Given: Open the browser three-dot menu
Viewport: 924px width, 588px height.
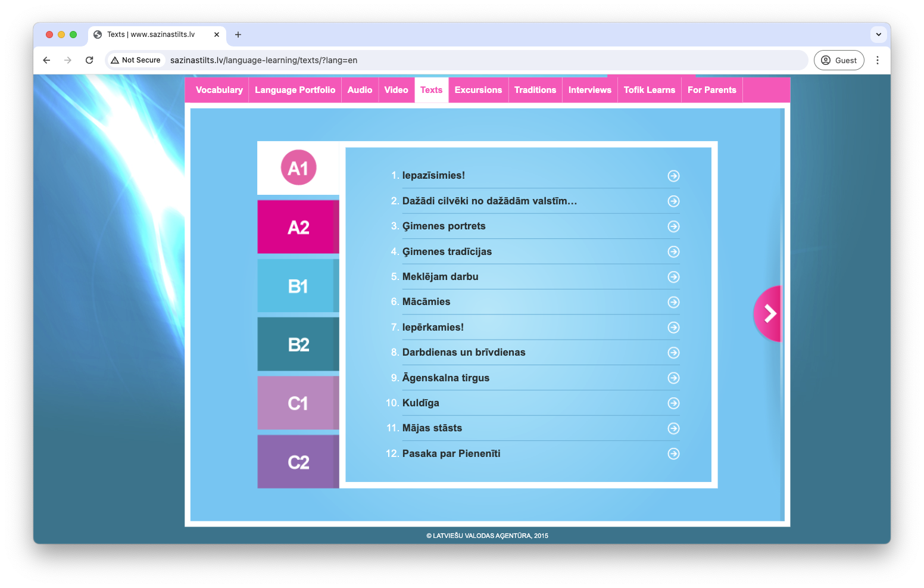Looking at the screenshot, I should [x=877, y=60].
